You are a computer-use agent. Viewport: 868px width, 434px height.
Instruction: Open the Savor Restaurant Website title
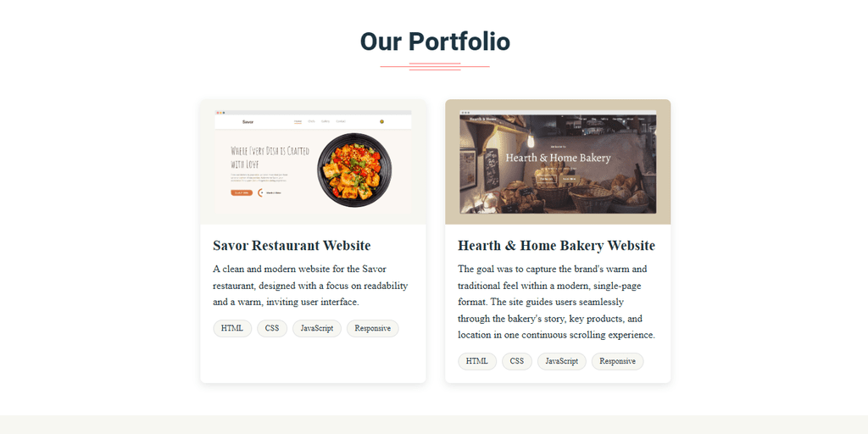pos(292,245)
